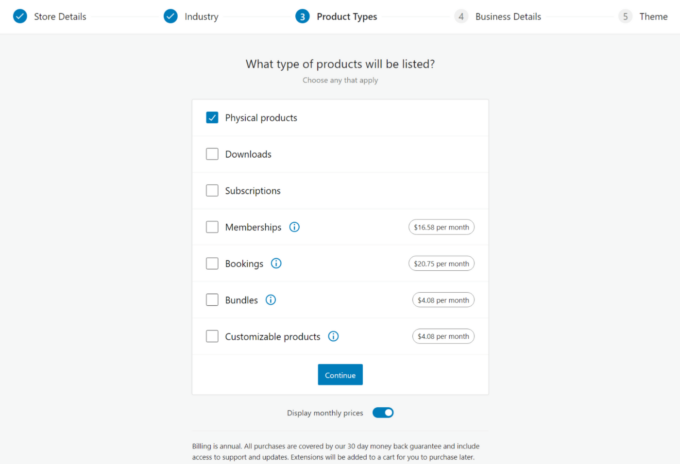Click the Bookings info icon

tap(276, 264)
